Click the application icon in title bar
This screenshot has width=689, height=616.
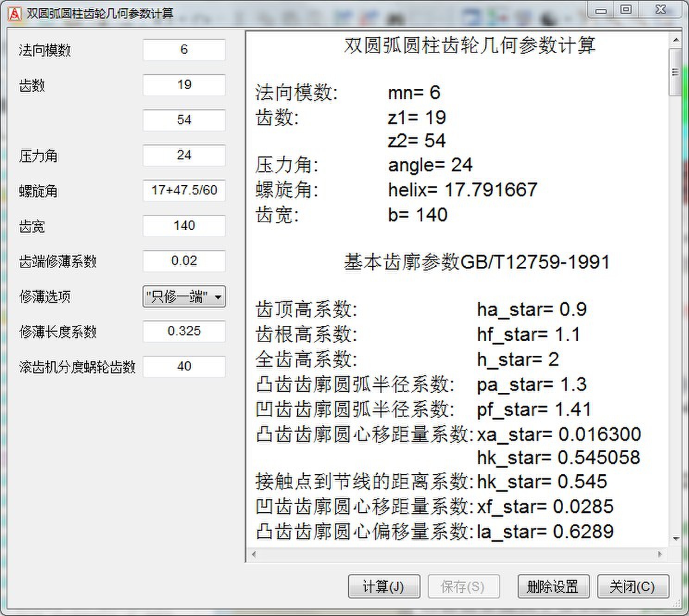pyautogui.click(x=15, y=14)
